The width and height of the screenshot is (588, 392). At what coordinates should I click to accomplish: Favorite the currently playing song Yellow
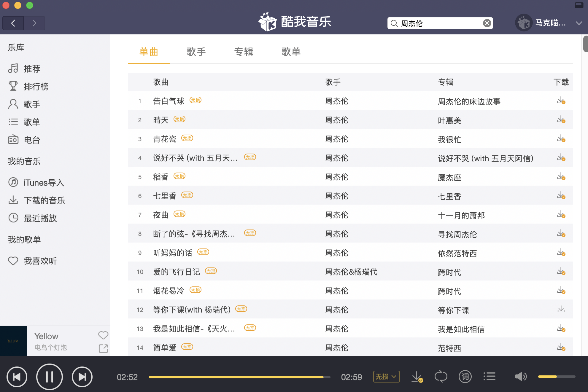coord(103,335)
